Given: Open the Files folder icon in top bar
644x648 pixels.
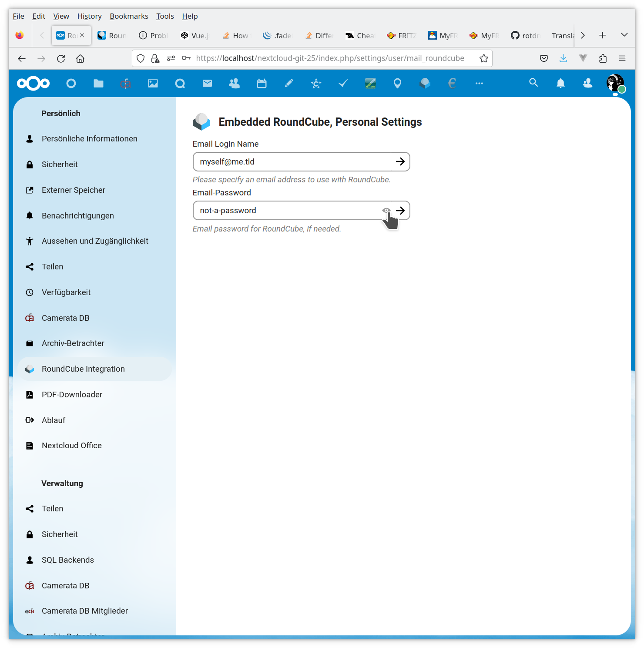Looking at the screenshot, I should pos(98,83).
